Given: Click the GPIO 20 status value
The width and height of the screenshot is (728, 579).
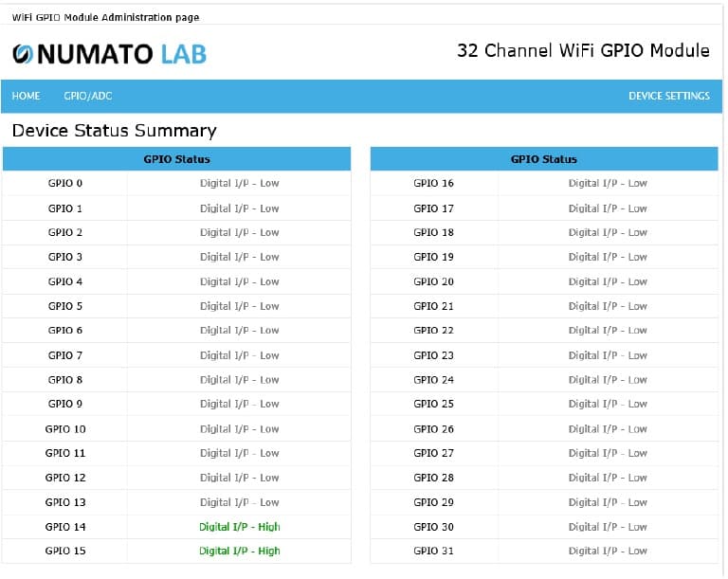Looking at the screenshot, I should pyautogui.click(x=607, y=281).
